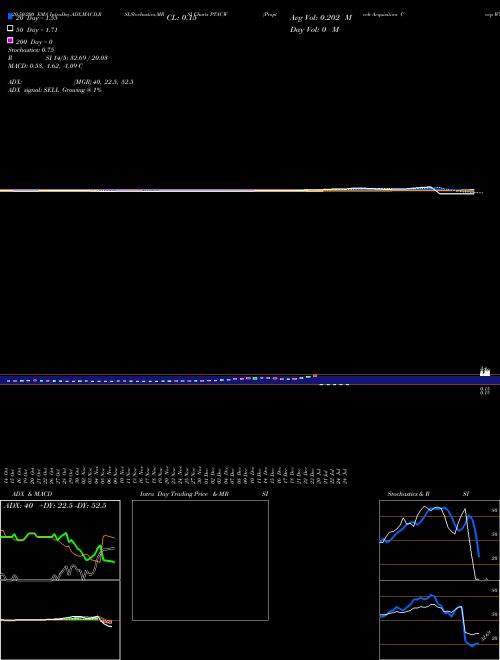Click the empty Intra Day Trading Price box
The height and width of the screenshot is (660, 500).
(200, 560)
